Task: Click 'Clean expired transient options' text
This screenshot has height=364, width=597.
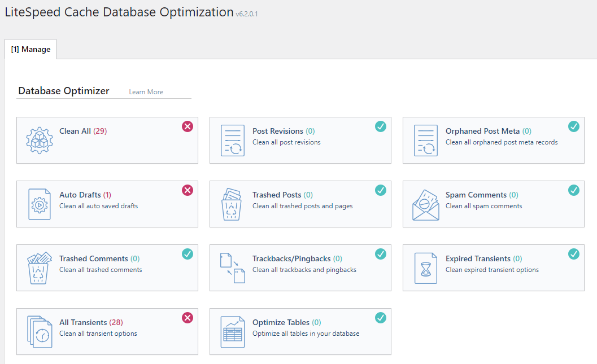Action: (x=492, y=270)
